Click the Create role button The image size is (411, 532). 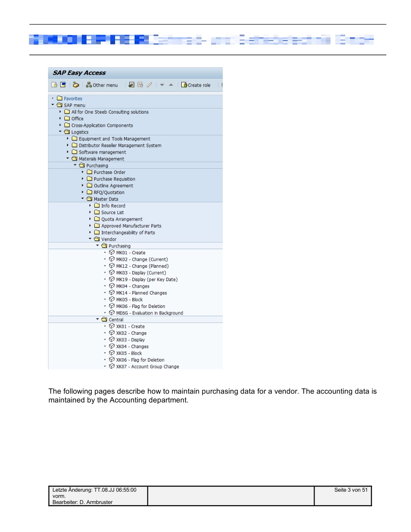click(x=196, y=85)
